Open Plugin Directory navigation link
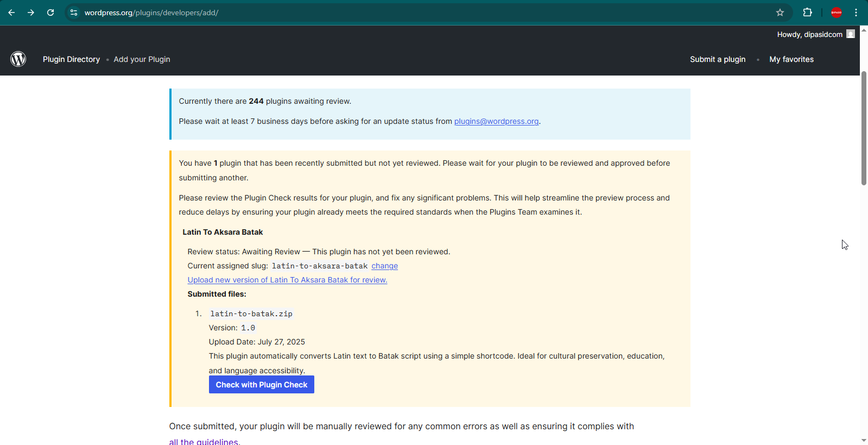868x445 pixels. (71, 59)
